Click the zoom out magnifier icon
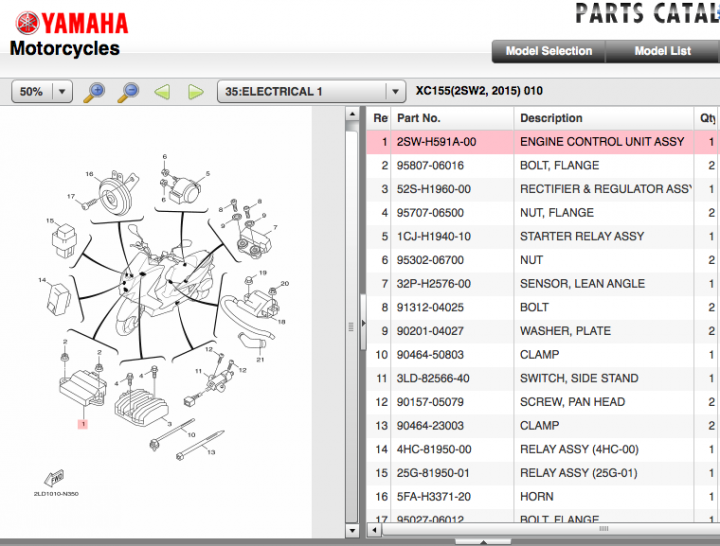Image resolution: width=720 pixels, height=546 pixels. [128, 92]
